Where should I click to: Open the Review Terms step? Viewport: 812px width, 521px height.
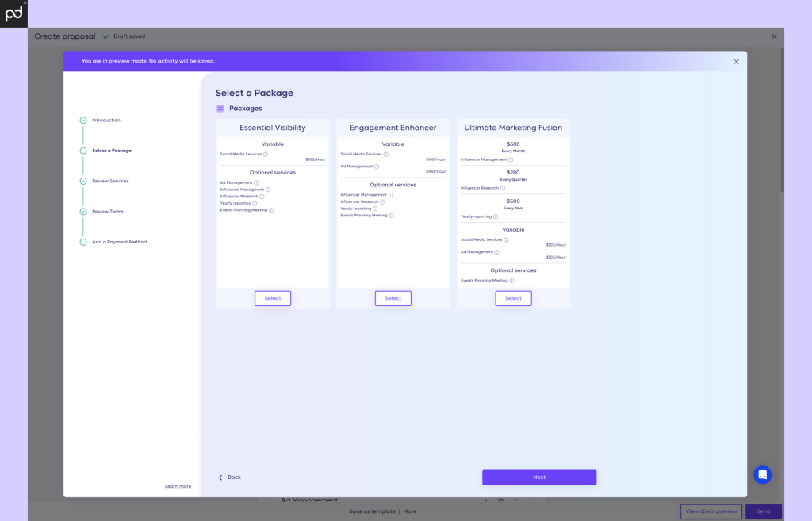pos(108,211)
